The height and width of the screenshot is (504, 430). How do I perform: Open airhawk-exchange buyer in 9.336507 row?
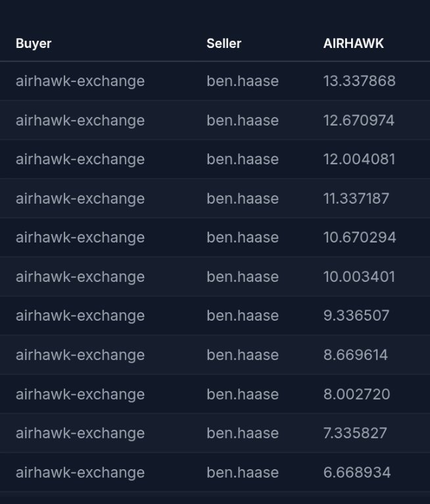[x=80, y=315]
